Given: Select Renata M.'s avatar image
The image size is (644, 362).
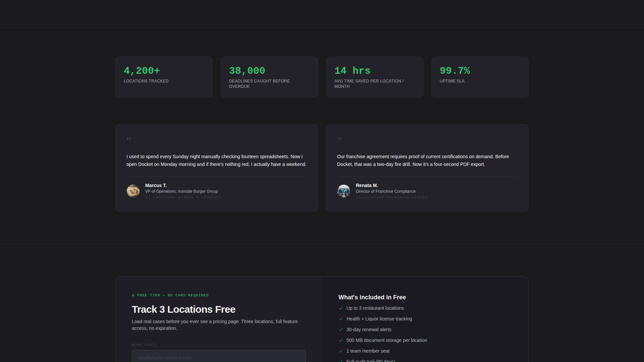Looking at the screenshot, I should [x=344, y=191].
